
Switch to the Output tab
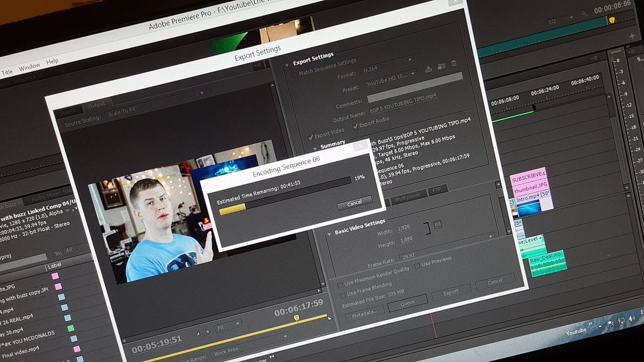(97, 105)
